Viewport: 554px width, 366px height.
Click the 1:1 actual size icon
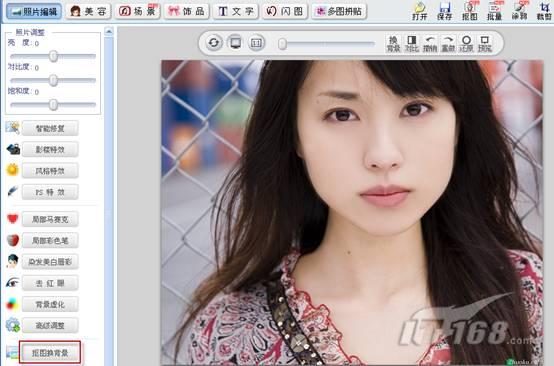point(256,43)
